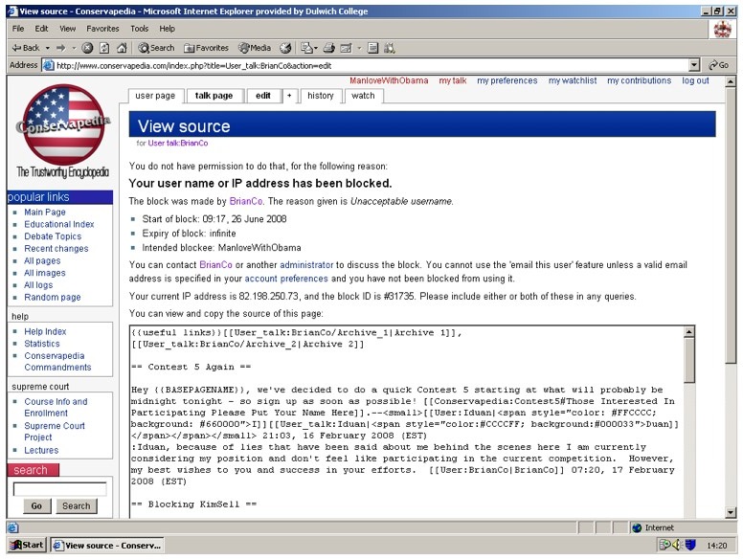Open the Edit button dropdown arrow

tap(359, 48)
